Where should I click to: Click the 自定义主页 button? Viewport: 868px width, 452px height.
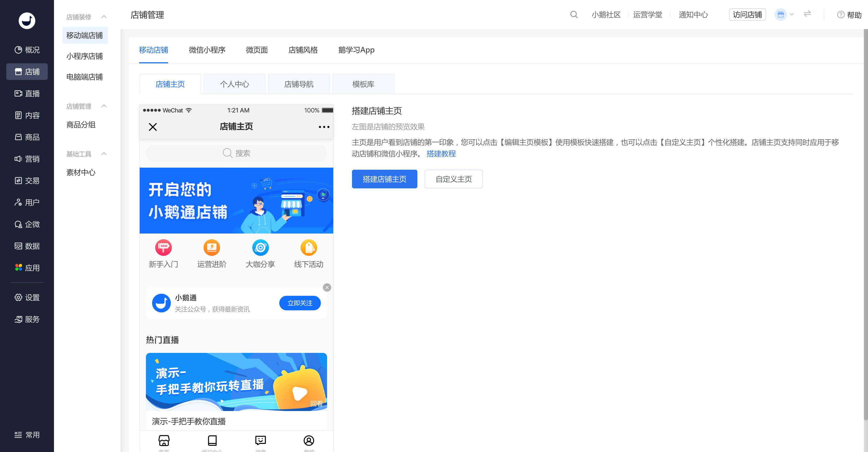453,179
